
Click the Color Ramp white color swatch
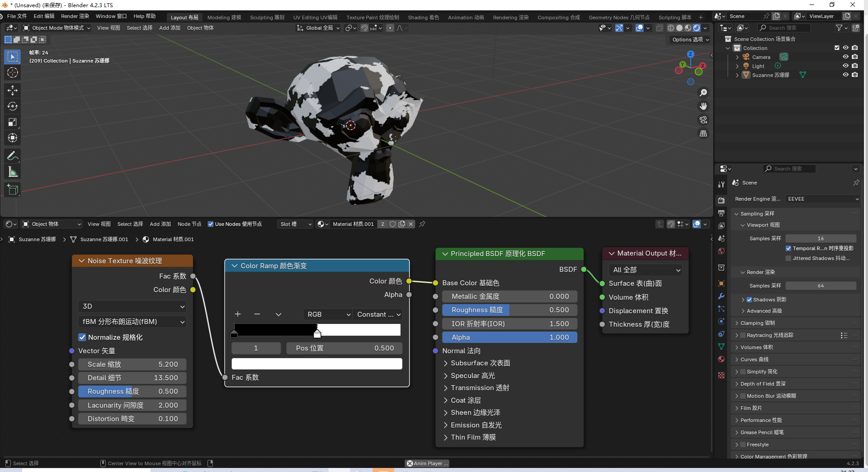pos(317,364)
